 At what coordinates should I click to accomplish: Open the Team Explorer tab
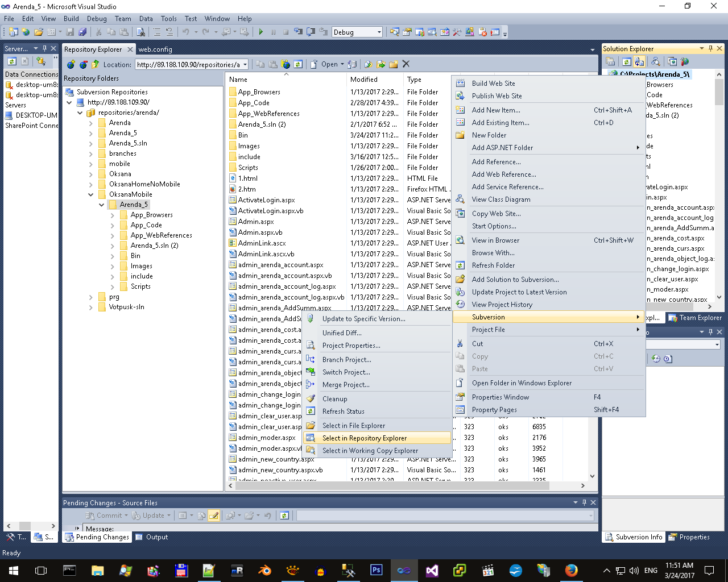point(695,318)
